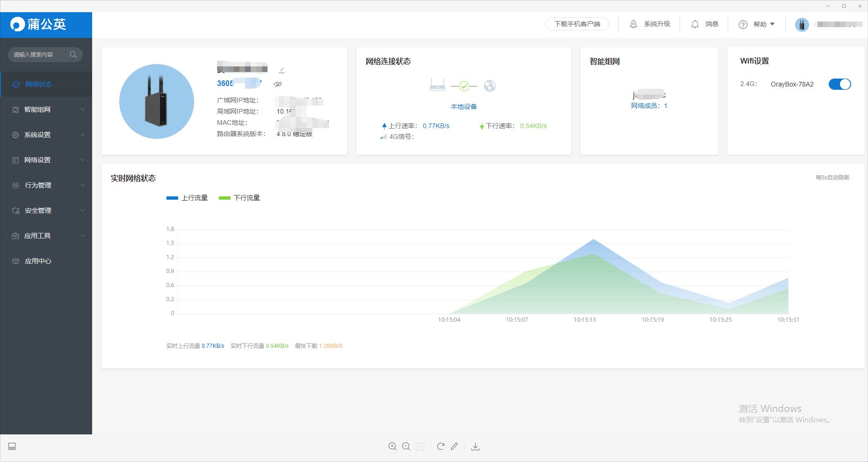Image resolution: width=868 pixels, height=462 pixels.
Task: Turn off the 2.4G Wifi switch
Action: point(839,84)
